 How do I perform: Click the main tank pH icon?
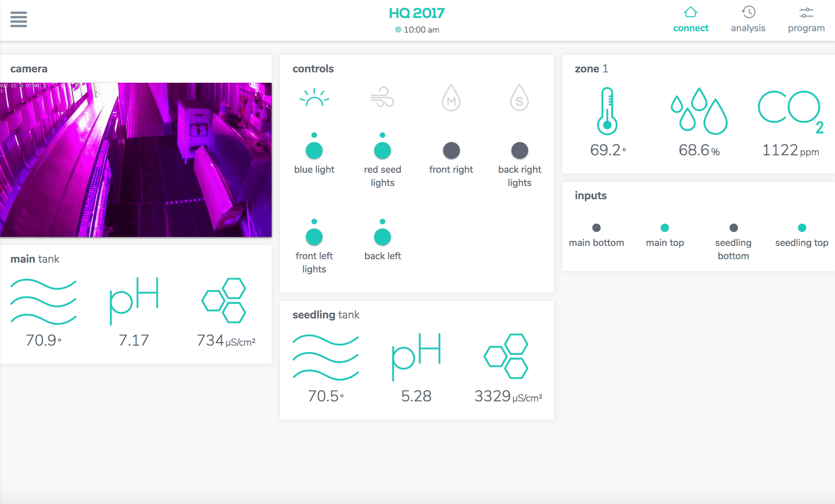pyautogui.click(x=134, y=301)
